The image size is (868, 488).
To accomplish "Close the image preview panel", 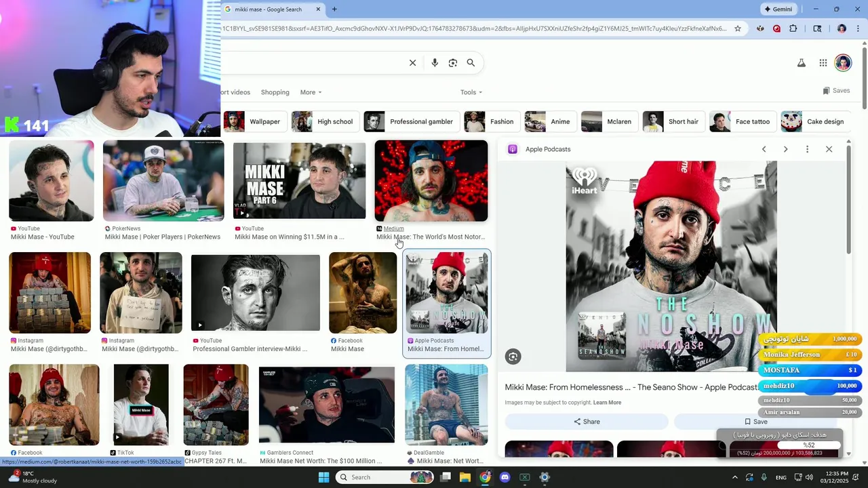I will [829, 149].
